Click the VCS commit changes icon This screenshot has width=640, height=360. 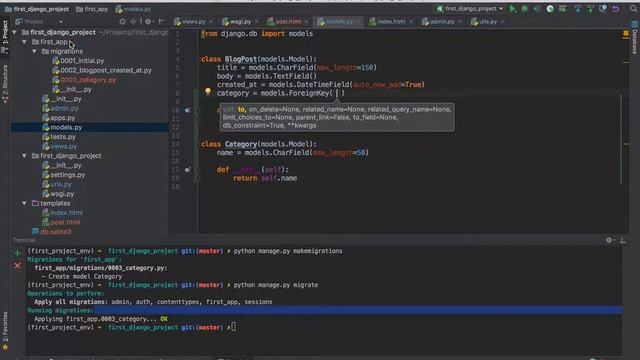[590, 9]
